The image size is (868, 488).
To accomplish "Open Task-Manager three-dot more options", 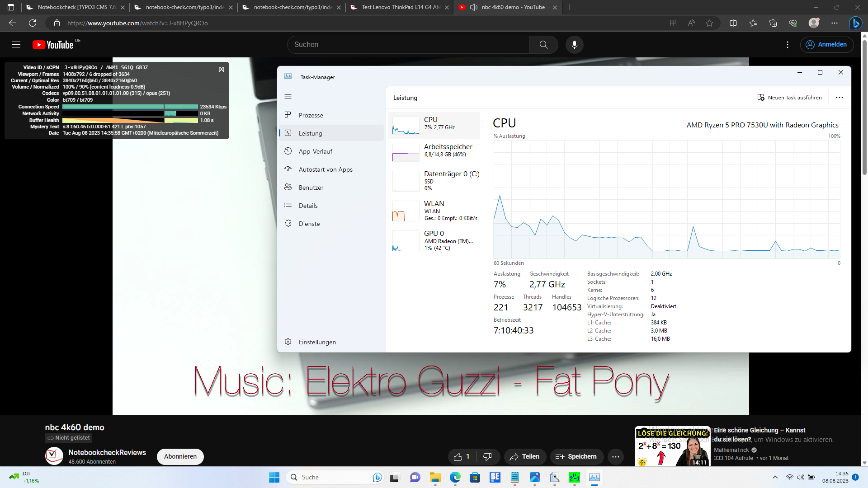I will pyautogui.click(x=840, y=98).
